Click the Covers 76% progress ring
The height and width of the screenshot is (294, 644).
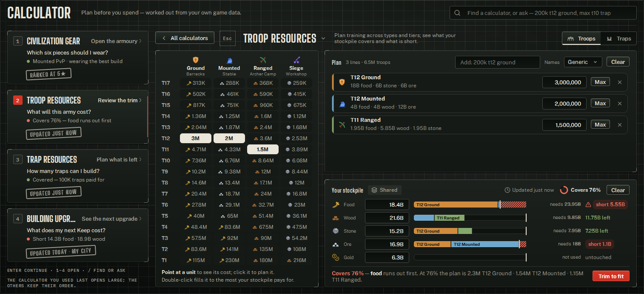click(564, 190)
